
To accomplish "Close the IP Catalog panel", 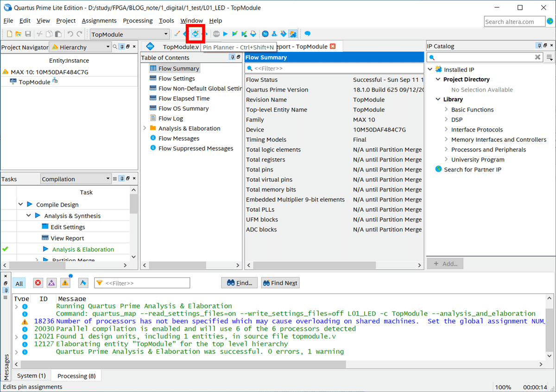I will pos(552,46).
